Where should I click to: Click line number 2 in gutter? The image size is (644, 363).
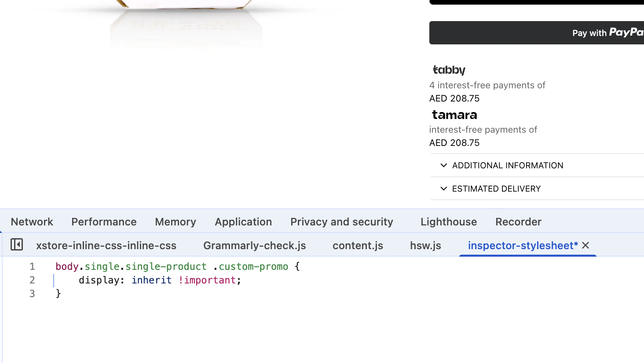pos(32,280)
